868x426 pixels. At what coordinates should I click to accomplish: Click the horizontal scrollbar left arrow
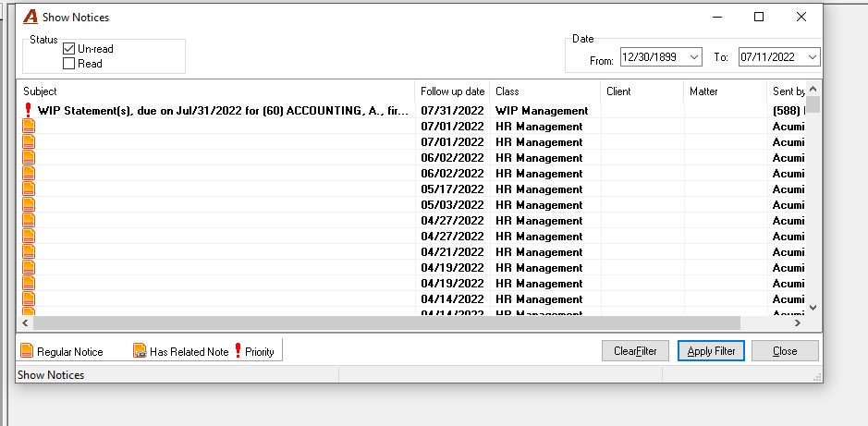25,322
